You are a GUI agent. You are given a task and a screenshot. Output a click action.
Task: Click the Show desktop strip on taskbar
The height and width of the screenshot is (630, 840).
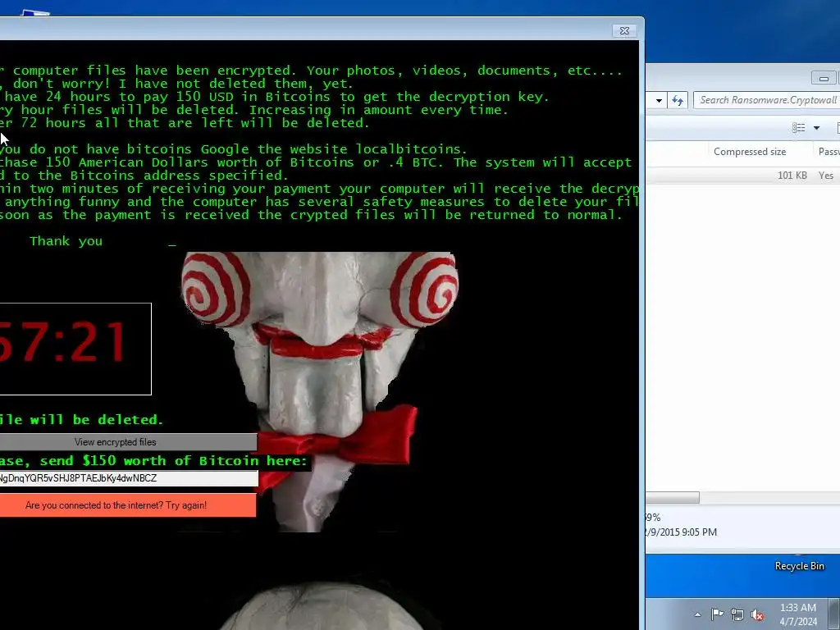(834, 614)
